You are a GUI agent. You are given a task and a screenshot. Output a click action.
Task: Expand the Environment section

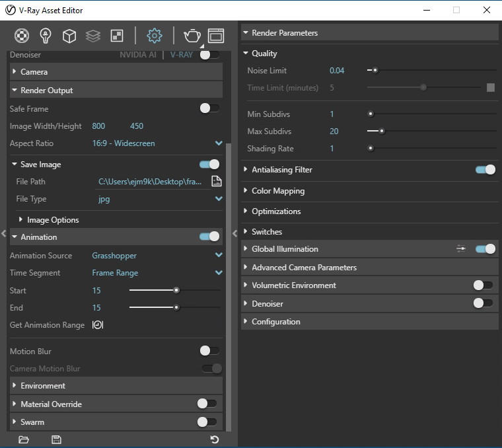click(116, 385)
